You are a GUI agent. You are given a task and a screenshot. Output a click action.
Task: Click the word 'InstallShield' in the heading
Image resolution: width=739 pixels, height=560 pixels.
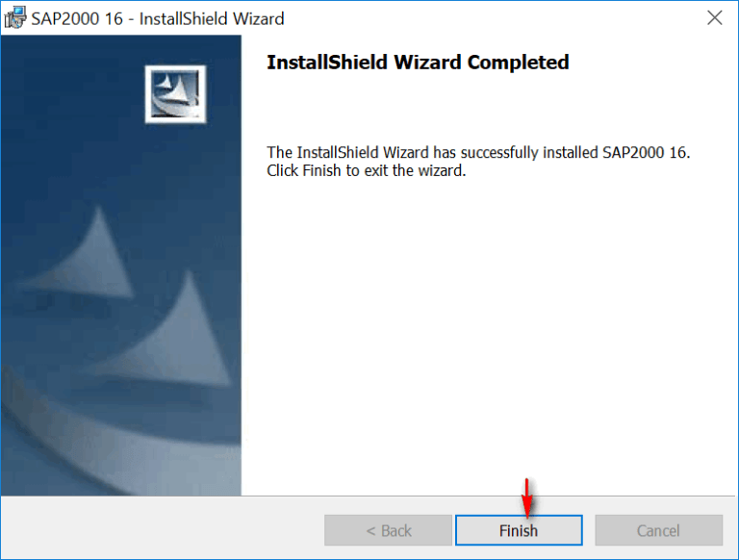[327, 63]
